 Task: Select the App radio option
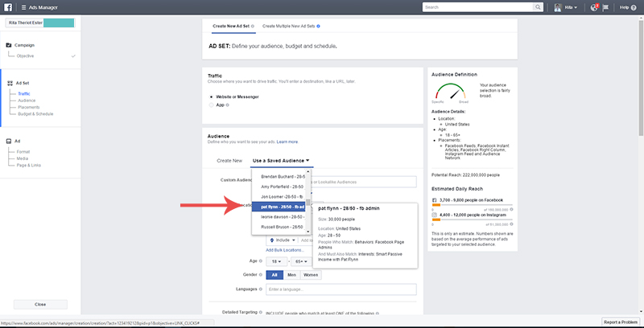[x=212, y=105]
